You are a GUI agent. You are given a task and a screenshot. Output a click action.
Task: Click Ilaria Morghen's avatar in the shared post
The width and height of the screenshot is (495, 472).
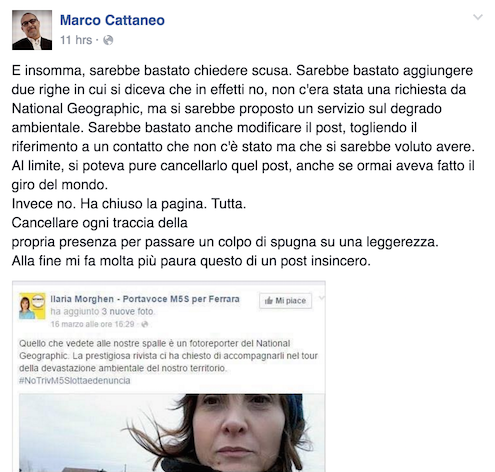(32, 306)
